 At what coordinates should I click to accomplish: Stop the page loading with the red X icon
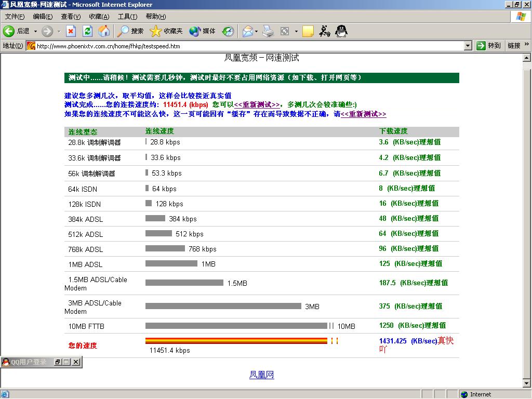click(x=71, y=31)
